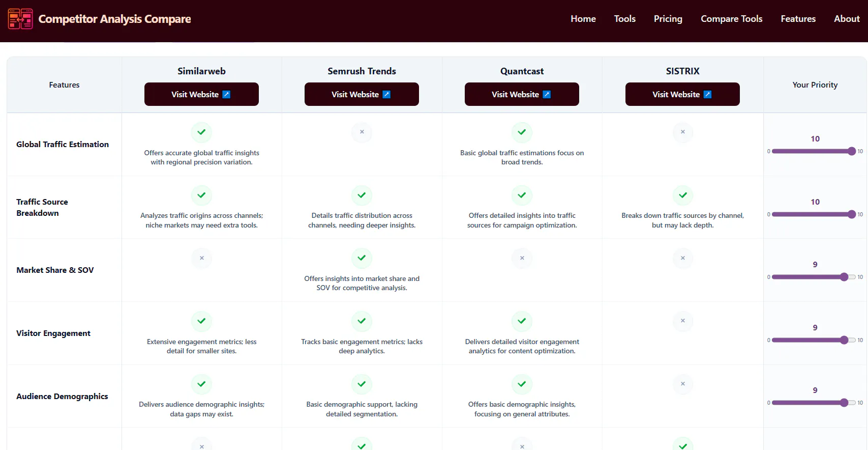Image resolution: width=868 pixels, height=450 pixels.
Task: Click Semrush Trends check icon for Audience Demographics
Action: pyautogui.click(x=362, y=384)
